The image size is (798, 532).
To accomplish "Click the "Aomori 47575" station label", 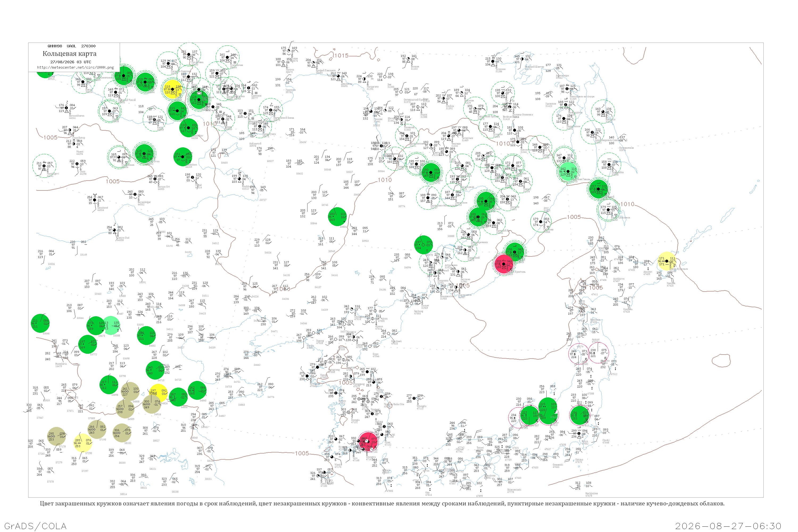I will 596,340.
